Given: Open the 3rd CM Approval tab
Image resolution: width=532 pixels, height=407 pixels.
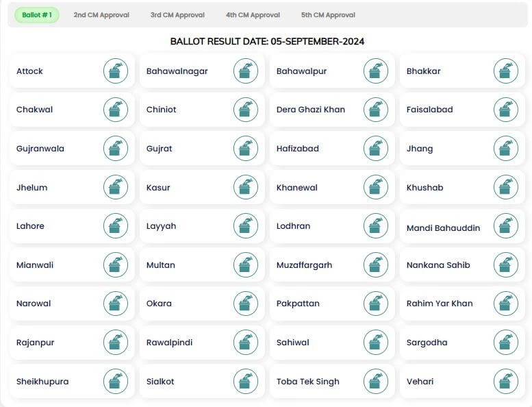Looking at the screenshot, I should tap(177, 15).
